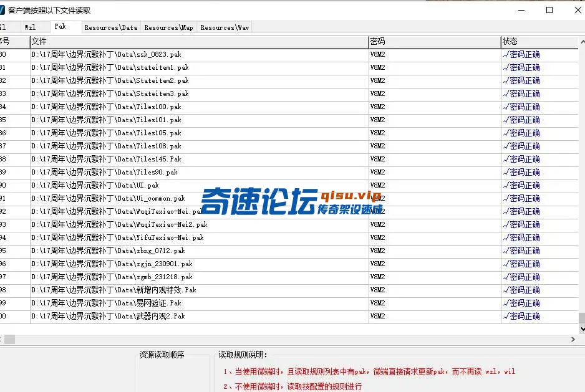Select the Tiles100.pak file row
This screenshot has height=392, width=585.
(289, 107)
